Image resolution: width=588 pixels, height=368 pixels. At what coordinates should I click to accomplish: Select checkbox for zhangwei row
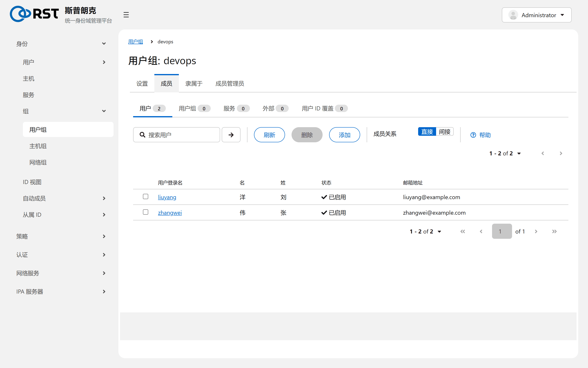coord(146,212)
